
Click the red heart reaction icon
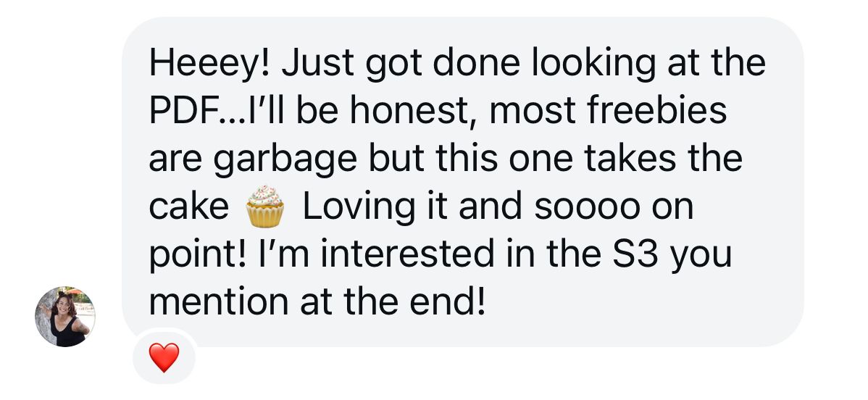click(164, 357)
